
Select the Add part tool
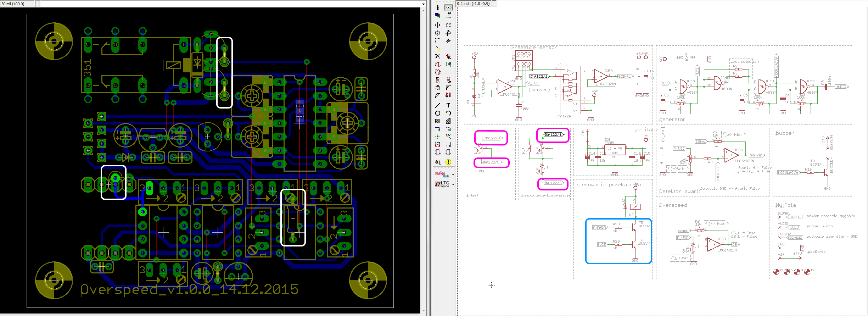tap(448, 56)
